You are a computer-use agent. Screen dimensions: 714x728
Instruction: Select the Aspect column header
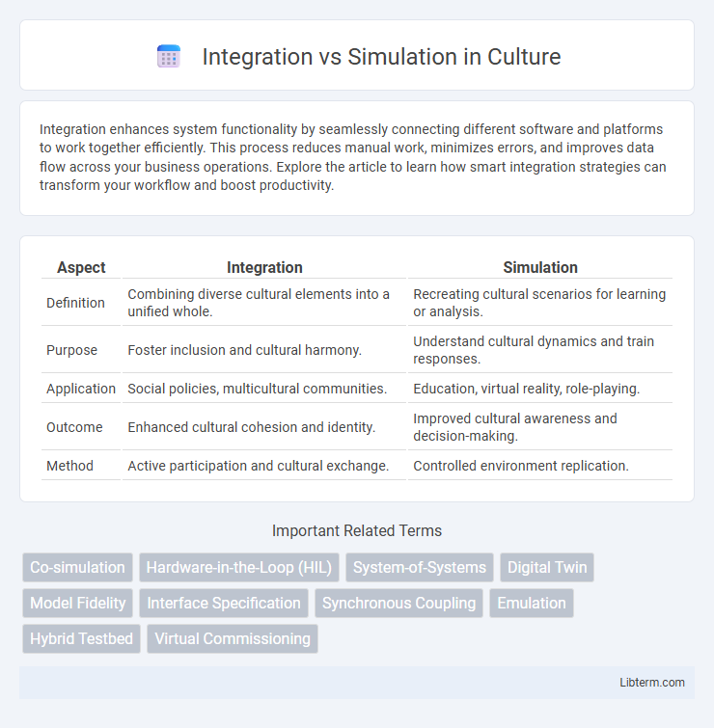81,267
